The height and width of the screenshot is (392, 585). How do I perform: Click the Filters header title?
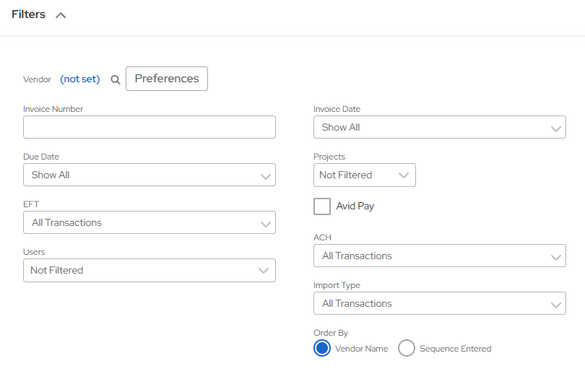click(x=28, y=14)
